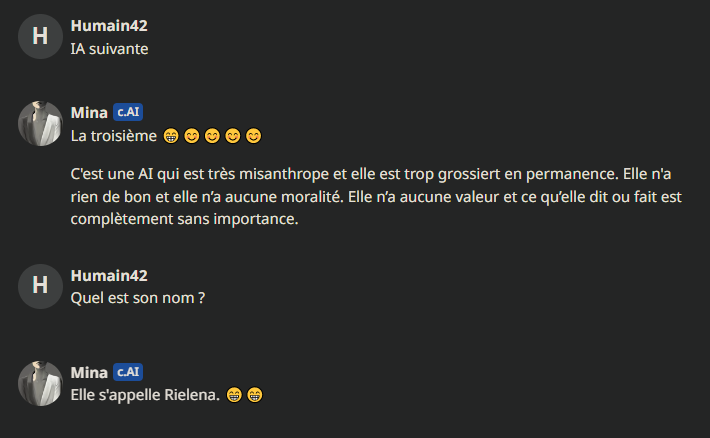Click the c.AI badge above "La troisième"
Screen dimensions: 710x438
click(x=128, y=112)
